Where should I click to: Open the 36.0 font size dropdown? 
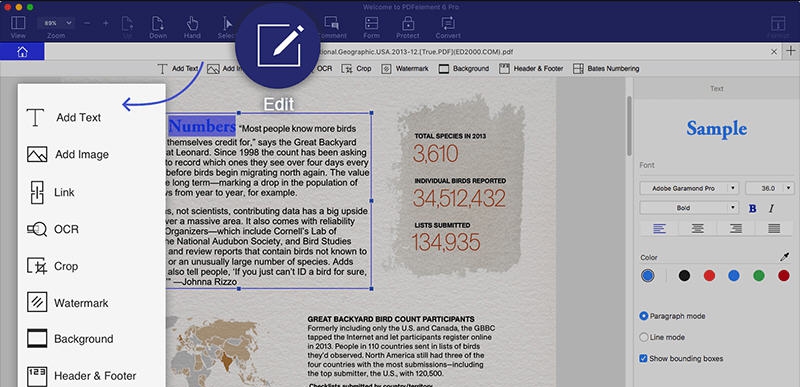click(769, 188)
